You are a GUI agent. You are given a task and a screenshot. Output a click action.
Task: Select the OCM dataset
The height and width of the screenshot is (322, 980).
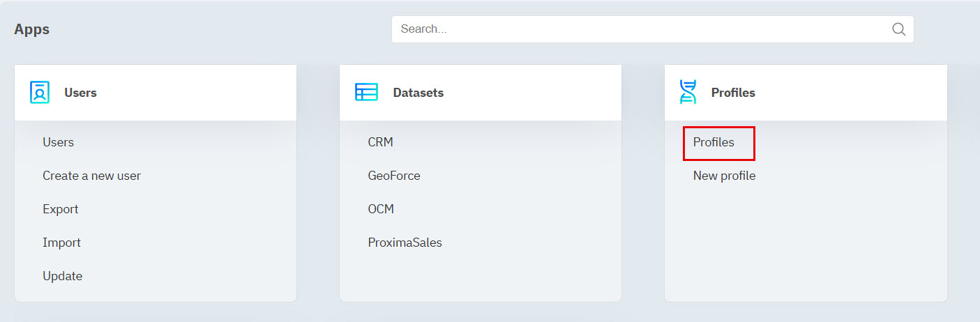point(381,209)
